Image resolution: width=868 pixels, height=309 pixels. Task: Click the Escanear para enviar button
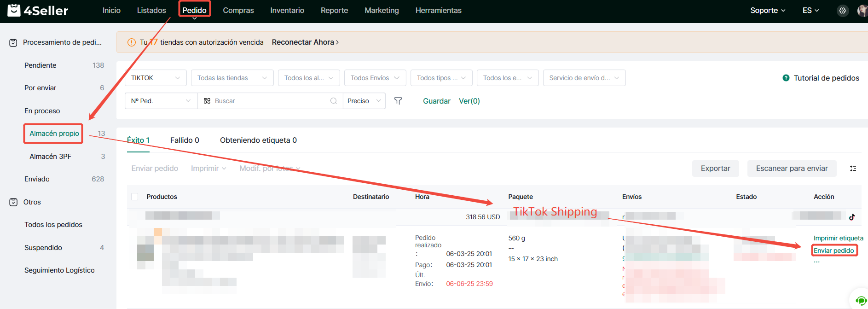[x=792, y=169]
